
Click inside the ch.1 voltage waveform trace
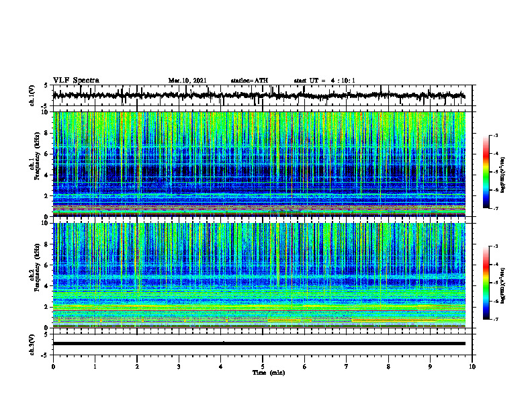coord(259,95)
